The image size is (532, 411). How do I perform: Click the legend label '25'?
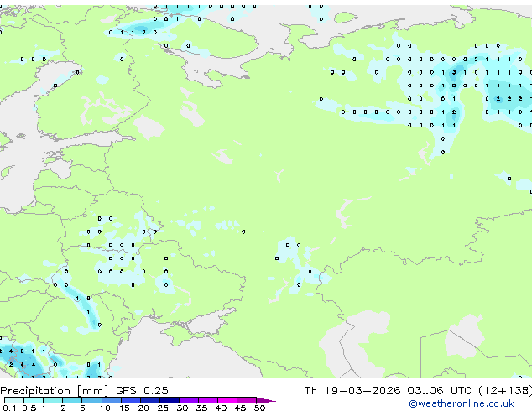click(x=163, y=408)
